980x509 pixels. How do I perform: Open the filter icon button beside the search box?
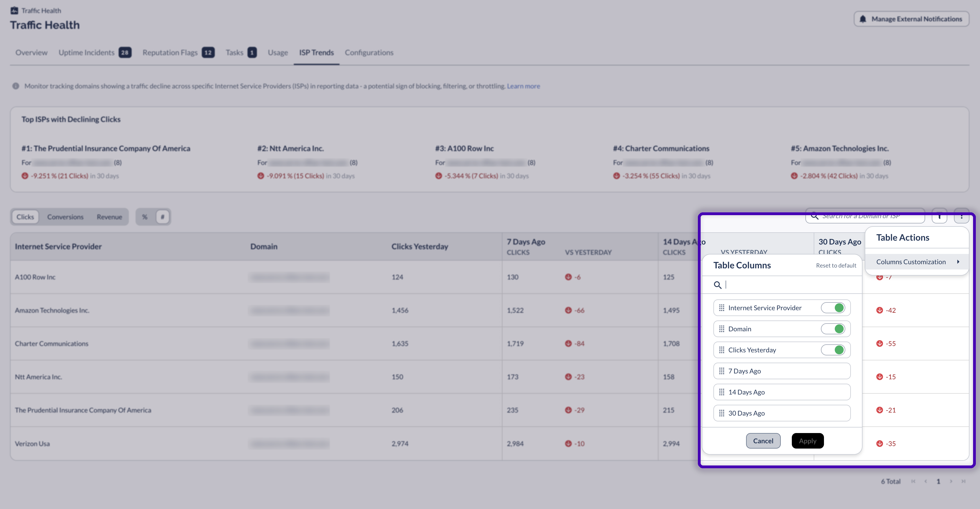(939, 217)
